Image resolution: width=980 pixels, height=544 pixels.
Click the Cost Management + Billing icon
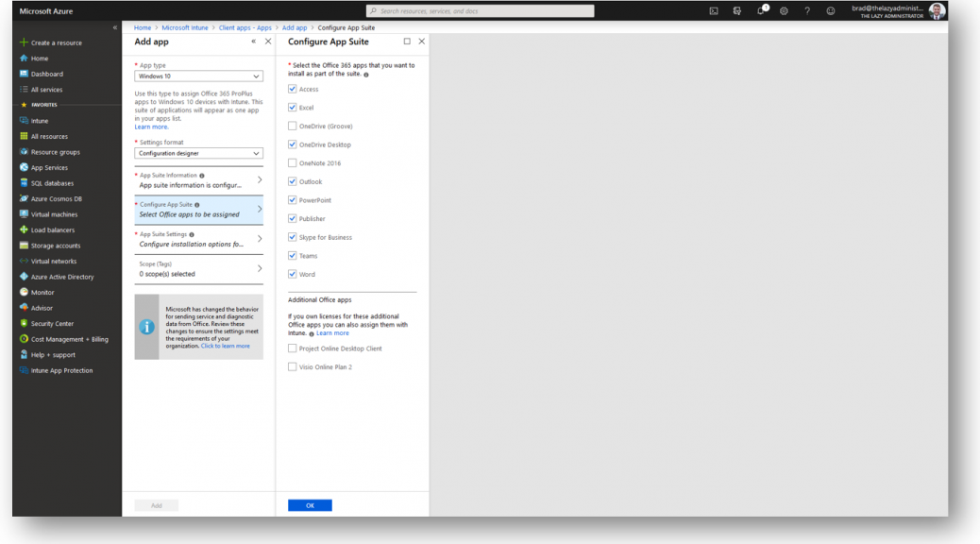tap(24, 340)
